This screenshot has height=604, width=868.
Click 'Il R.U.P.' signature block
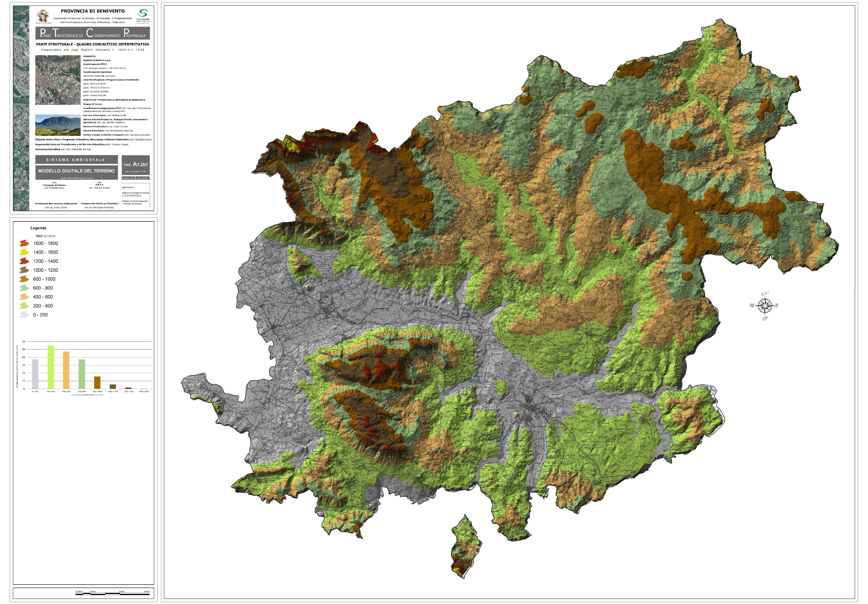(99, 185)
